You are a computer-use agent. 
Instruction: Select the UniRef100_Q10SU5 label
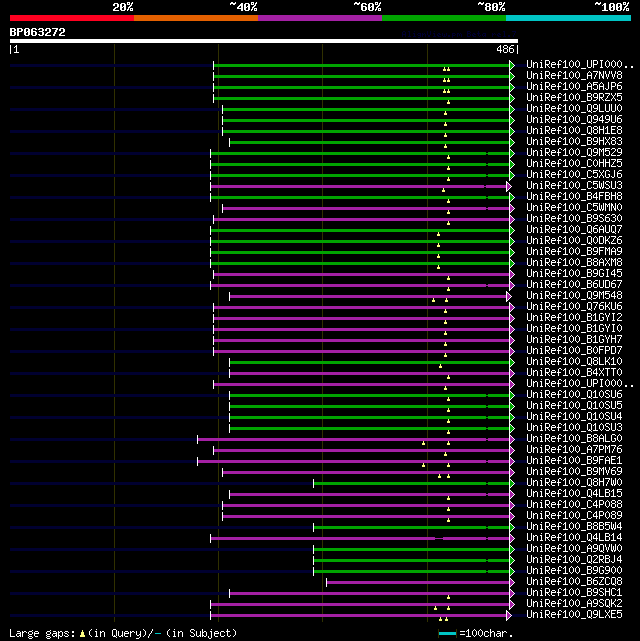pos(574,406)
